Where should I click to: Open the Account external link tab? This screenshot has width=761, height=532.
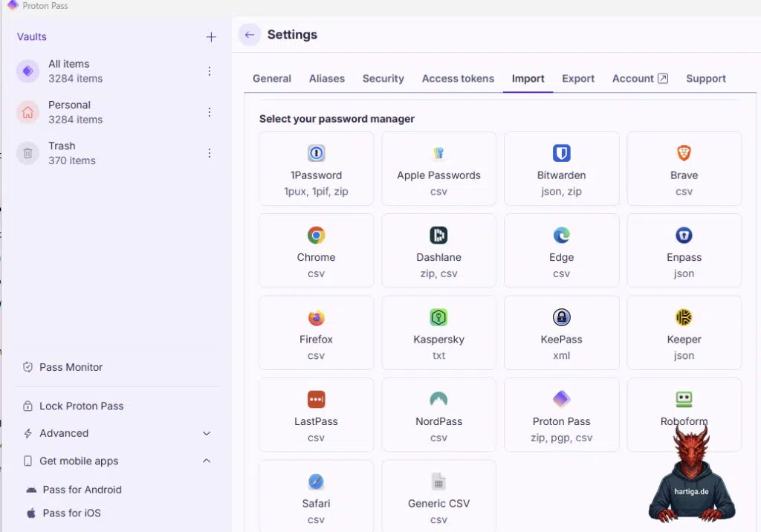640,79
